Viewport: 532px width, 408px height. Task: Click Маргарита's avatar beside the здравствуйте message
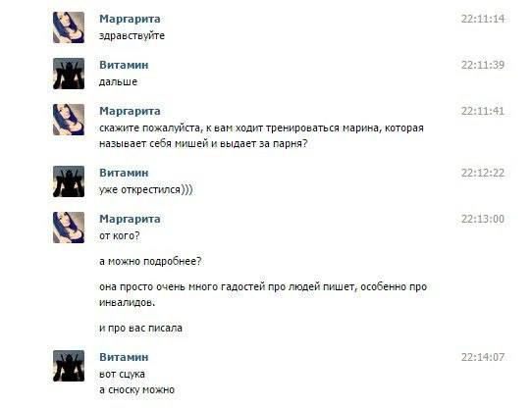(x=69, y=27)
